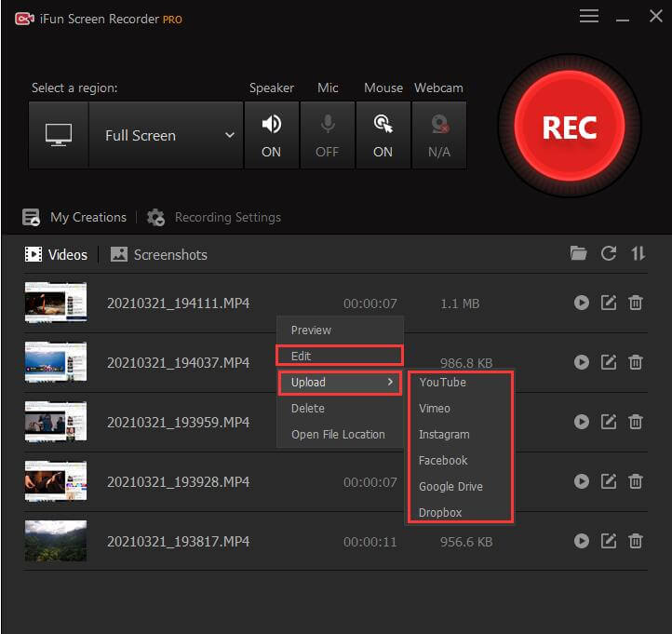
Task: Click the My Creations list icon
Action: pyautogui.click(x=31, y=217)
